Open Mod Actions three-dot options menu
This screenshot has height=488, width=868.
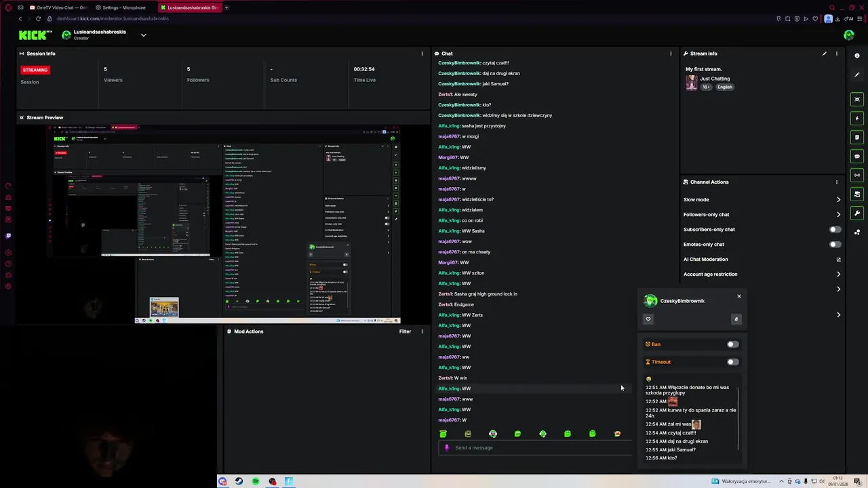coord(422,331)
